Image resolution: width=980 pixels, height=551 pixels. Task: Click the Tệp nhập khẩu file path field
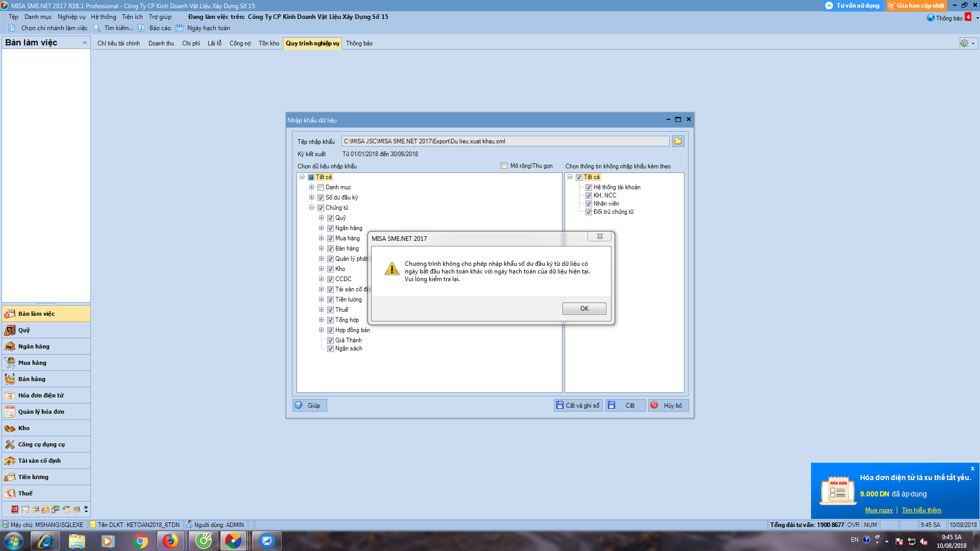(x=505, y=141)
